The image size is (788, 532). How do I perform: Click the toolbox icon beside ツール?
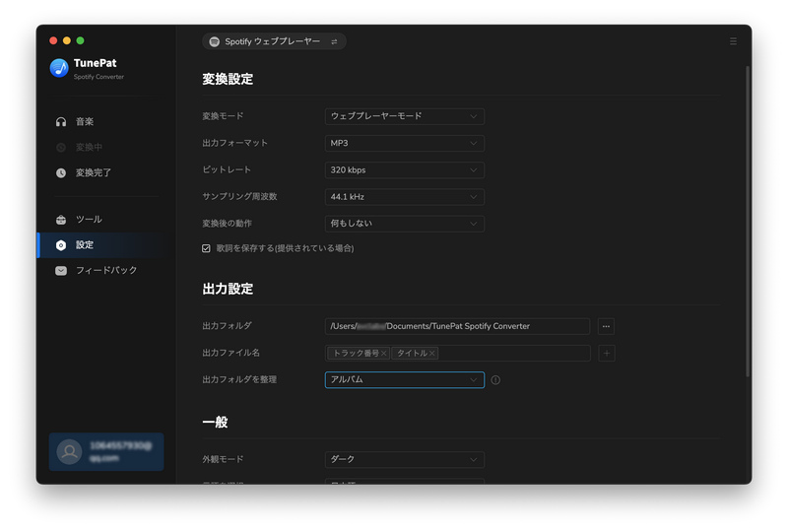(61, 220)
